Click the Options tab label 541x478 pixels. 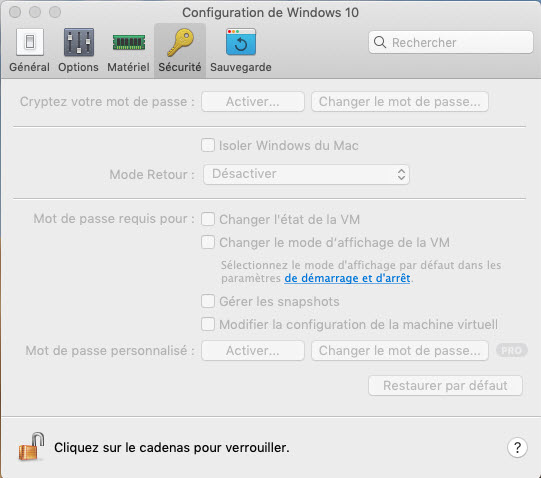pos(78,67)
